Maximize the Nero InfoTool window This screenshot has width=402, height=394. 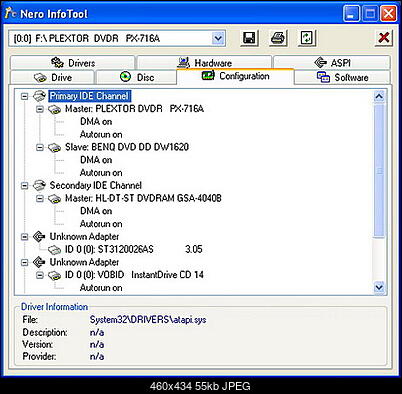coord(370,14)
